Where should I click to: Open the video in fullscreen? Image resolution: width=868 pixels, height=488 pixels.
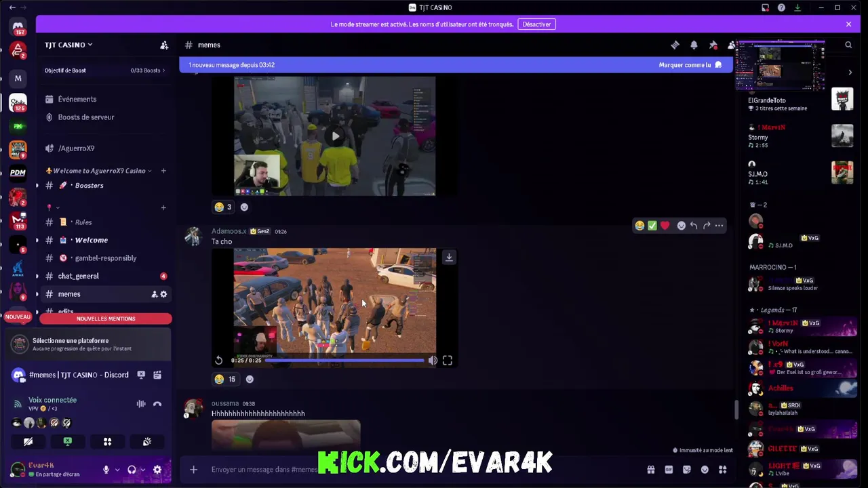point(448,361)
